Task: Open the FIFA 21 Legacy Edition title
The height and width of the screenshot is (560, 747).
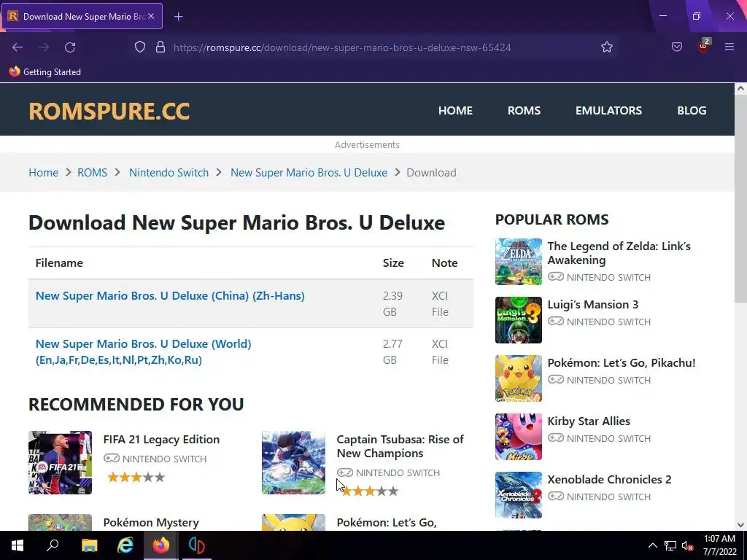Action: [161, 440]
